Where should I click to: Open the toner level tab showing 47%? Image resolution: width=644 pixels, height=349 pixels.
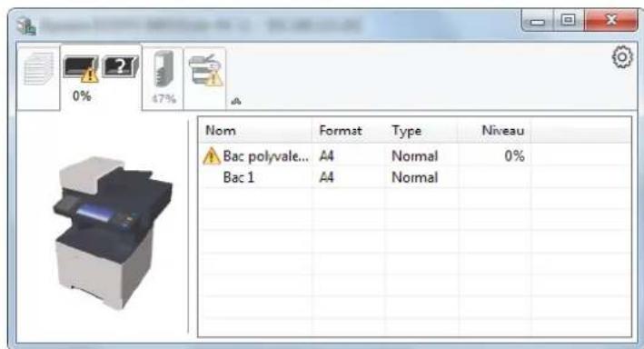click(163, 78)
